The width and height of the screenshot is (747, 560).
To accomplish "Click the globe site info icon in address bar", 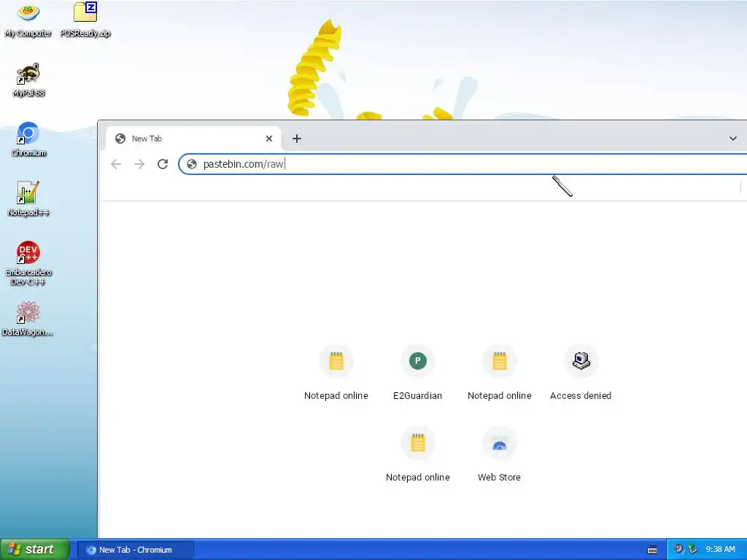I will click(x=192, y=164).
